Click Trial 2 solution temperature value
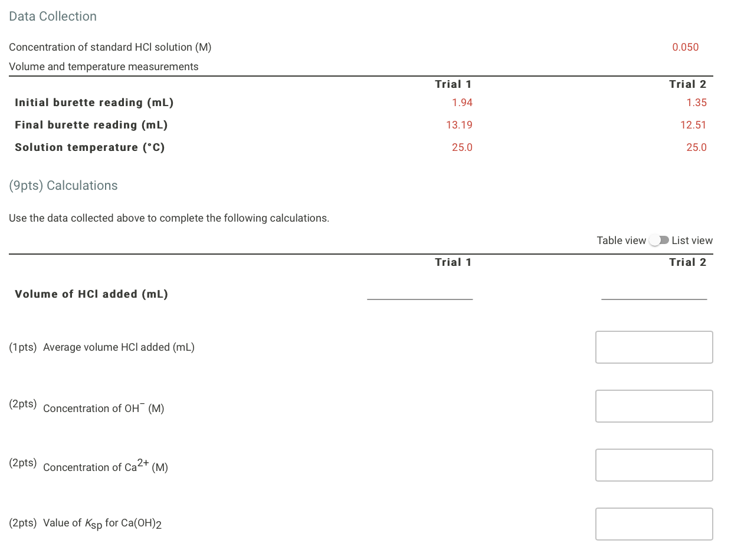 coord(696,147)
